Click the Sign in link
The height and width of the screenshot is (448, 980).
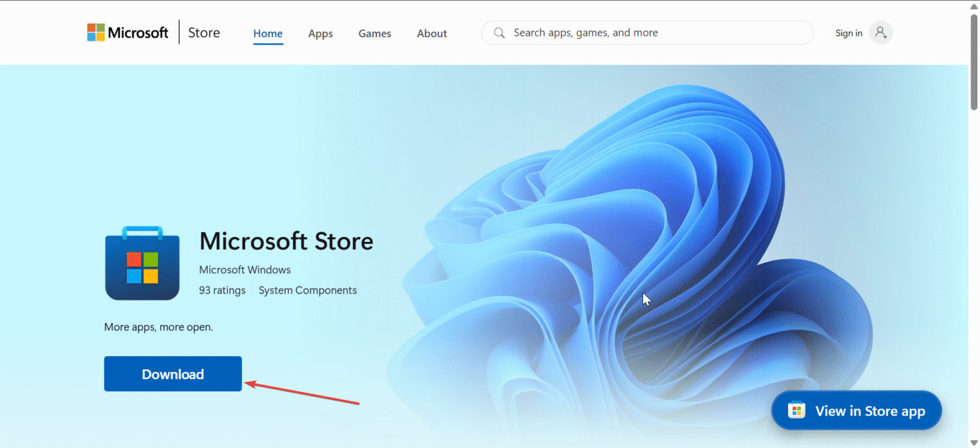(849, 33)
